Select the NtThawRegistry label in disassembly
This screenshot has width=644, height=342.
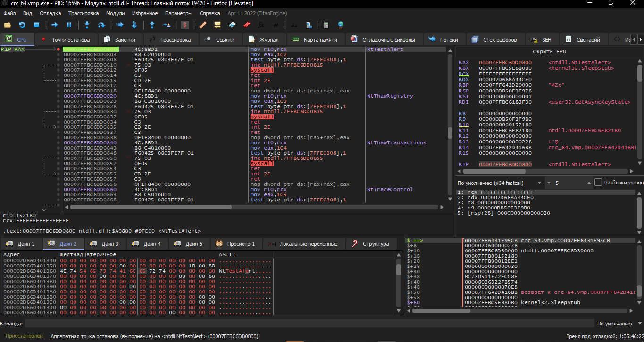coord(390,96)
